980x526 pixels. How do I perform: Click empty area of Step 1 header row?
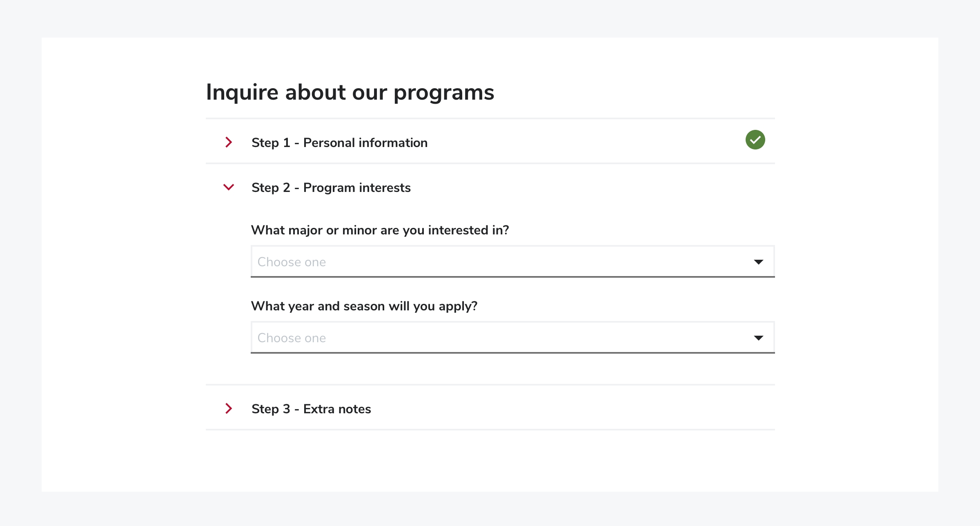(584, 141)
